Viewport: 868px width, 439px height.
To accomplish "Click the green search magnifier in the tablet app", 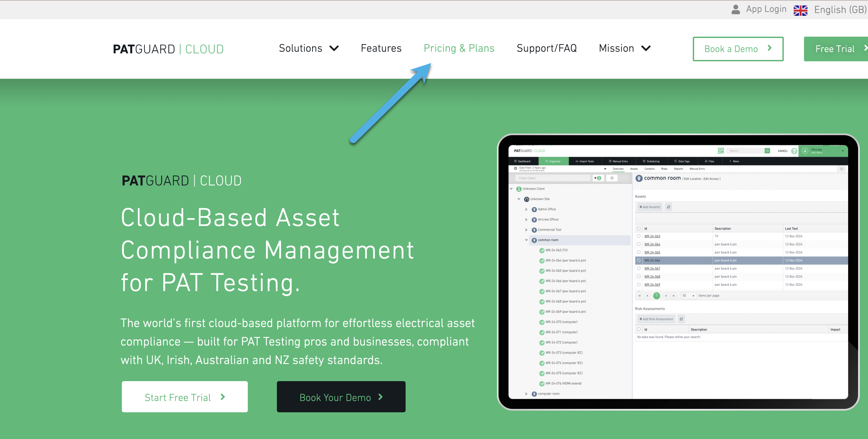I will (x=767, y=151).
